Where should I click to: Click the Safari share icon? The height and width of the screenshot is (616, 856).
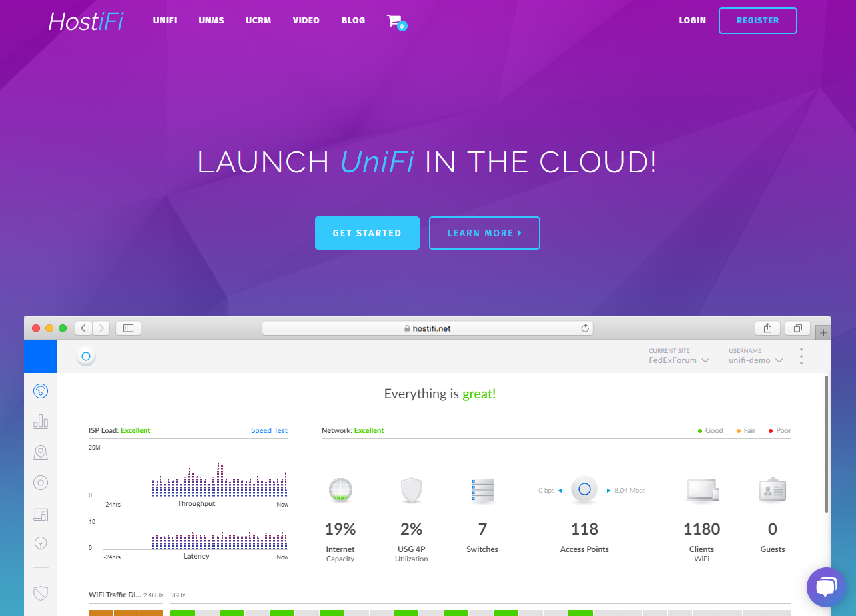point(767,328)
